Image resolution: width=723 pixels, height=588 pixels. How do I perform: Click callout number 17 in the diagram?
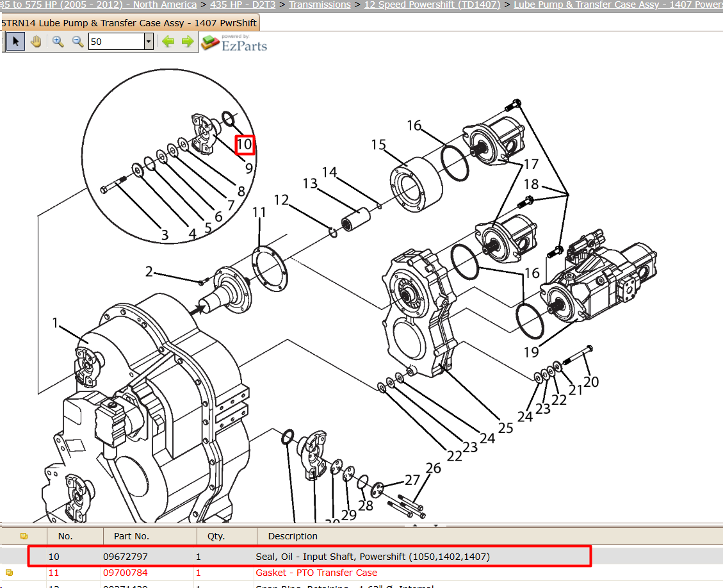531,164
